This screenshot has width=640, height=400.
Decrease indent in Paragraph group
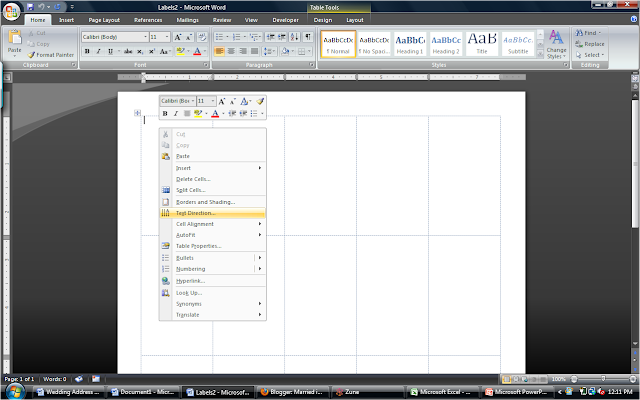coord(271,37)
